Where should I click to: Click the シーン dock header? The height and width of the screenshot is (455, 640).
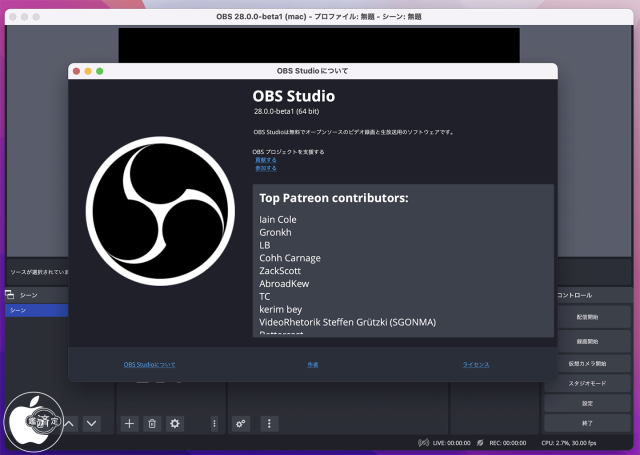[x=29, y=295]
